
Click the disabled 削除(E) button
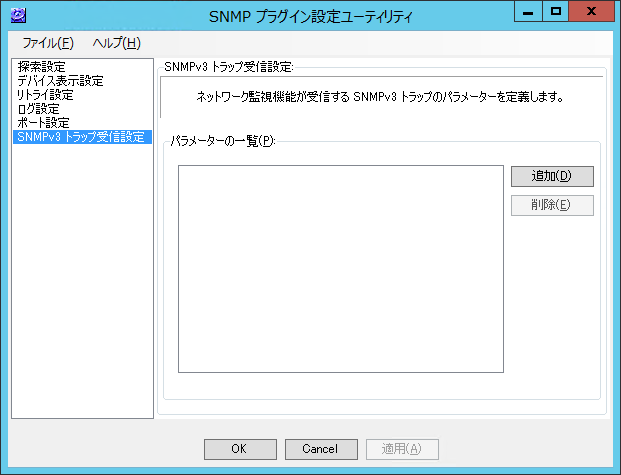tap(552, 205)
